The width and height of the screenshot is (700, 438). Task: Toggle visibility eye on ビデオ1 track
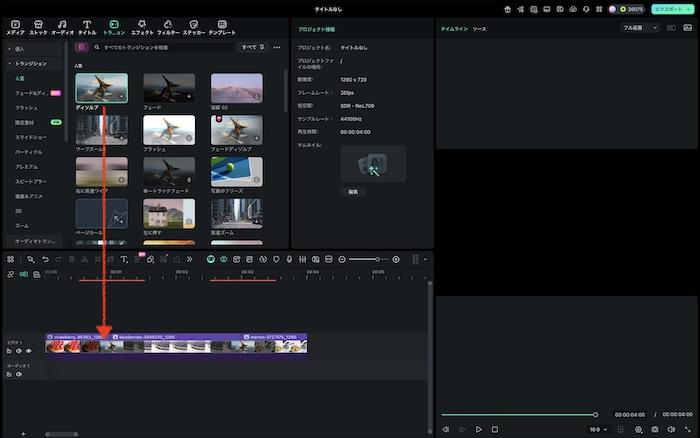[x=29, y=351]
